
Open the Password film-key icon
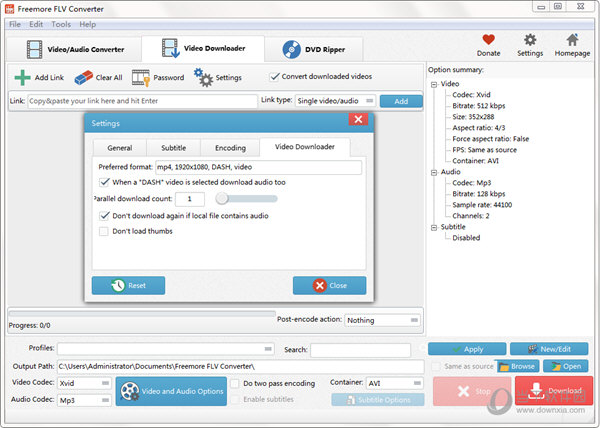(140, 78)
